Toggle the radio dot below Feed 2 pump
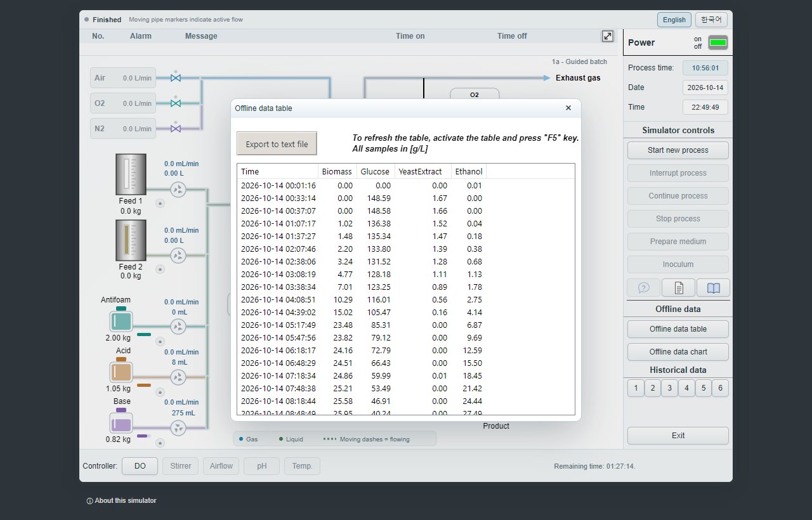 coord(160,270)
